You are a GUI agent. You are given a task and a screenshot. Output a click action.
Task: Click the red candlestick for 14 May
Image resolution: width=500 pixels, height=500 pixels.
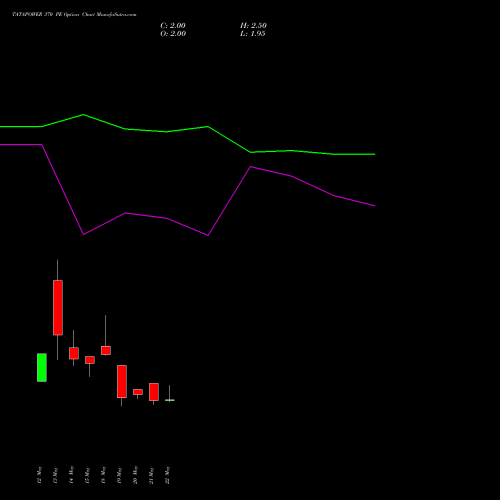click(74, 353)
